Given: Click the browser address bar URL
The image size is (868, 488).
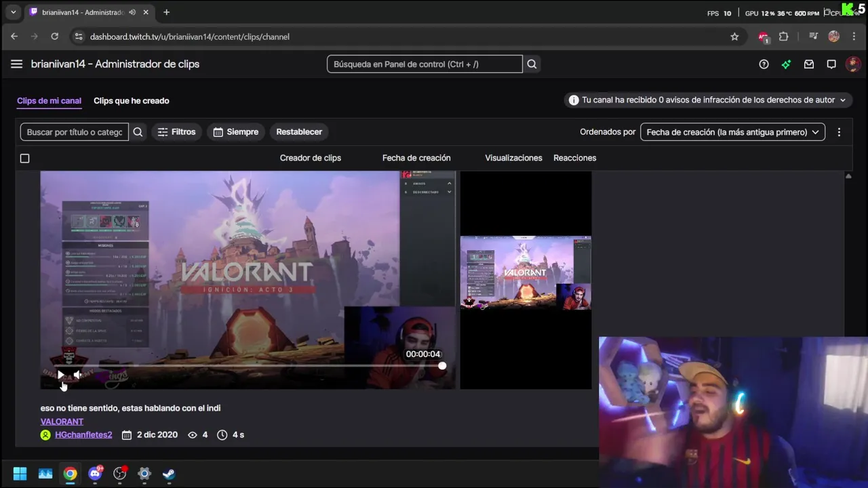Looking at the screenshot, I should point(190,37).
